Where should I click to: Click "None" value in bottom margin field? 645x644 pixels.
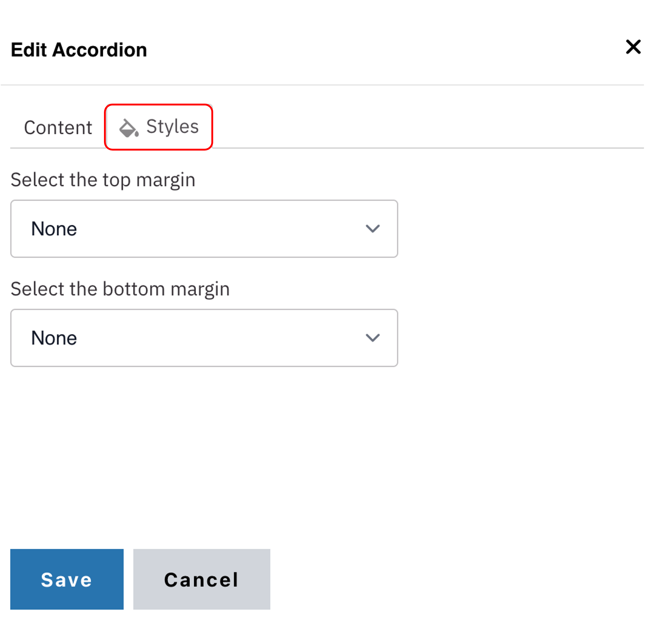(x=54, y=338)
